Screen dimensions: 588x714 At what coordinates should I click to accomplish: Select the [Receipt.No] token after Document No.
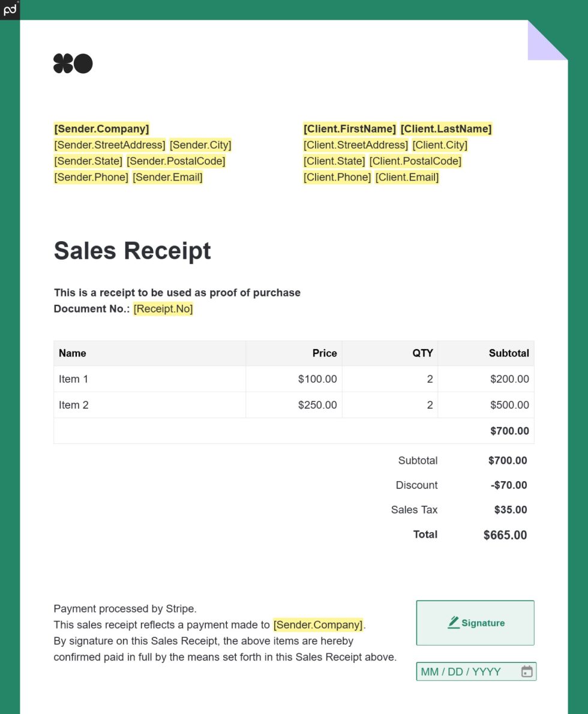pyautogui.click(x=163, y=308)
